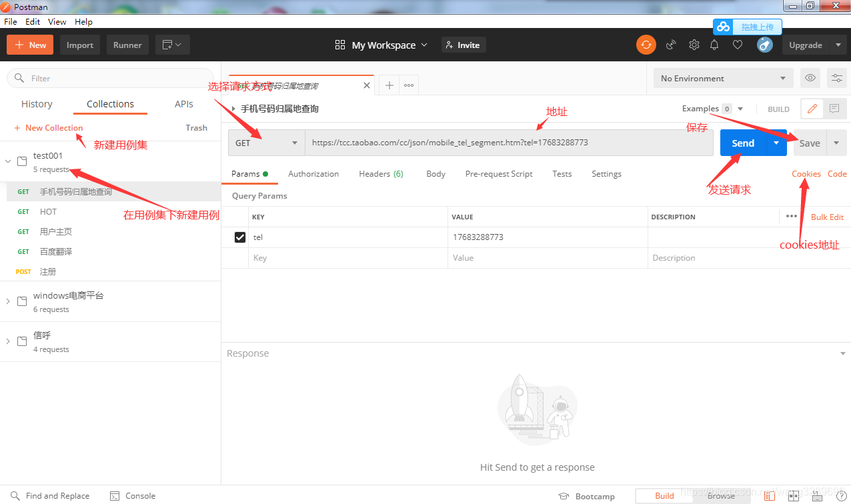Open the GET method dropdown
The height and width of the screenshot is (504, 851).
(266, 143)
